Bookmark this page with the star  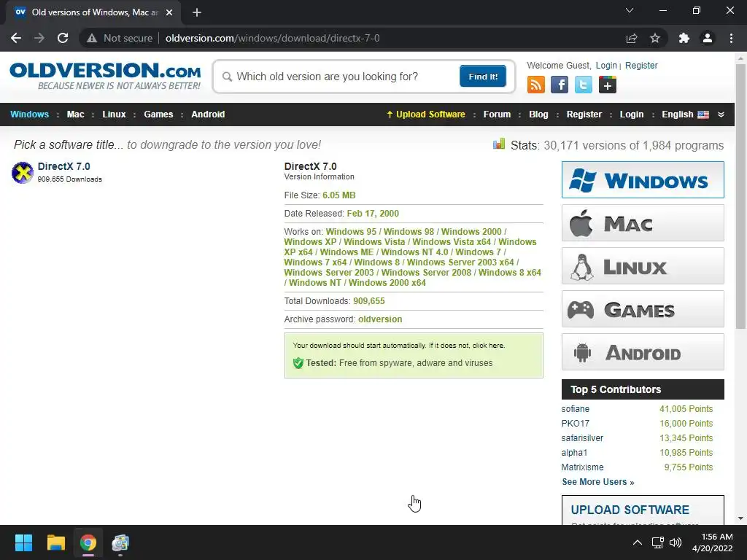click(655, 38)
